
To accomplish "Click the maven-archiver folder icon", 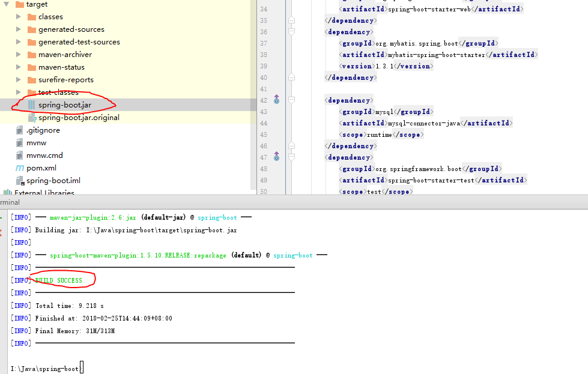I will click(32, 55).
